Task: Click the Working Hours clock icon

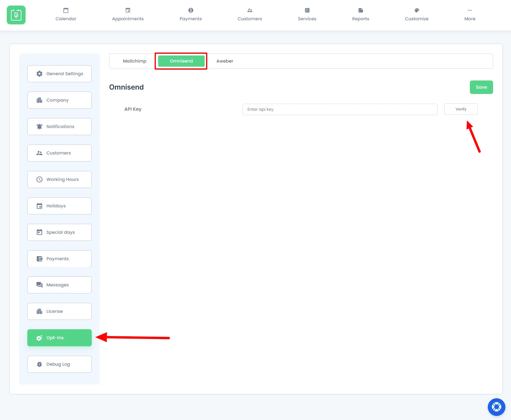Action: coord(39,179)
